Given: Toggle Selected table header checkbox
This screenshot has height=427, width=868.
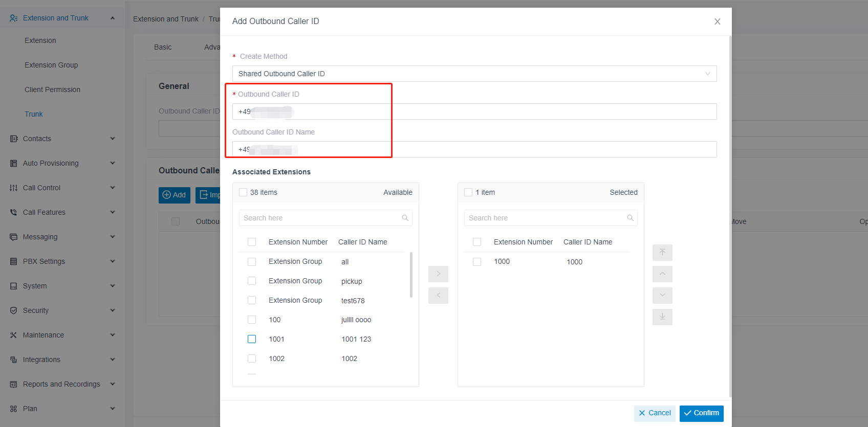Looking at the screenshot, I should (x=477, y=242).
